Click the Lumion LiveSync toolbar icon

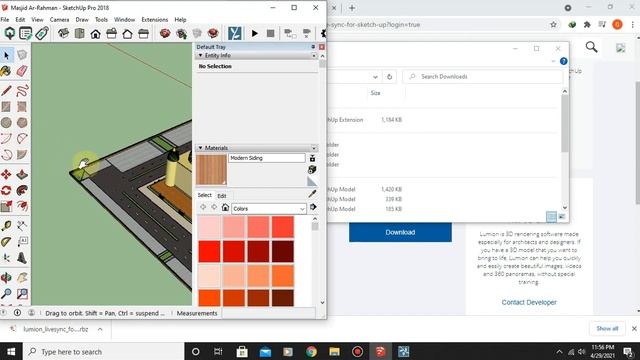tap(235, 33)
